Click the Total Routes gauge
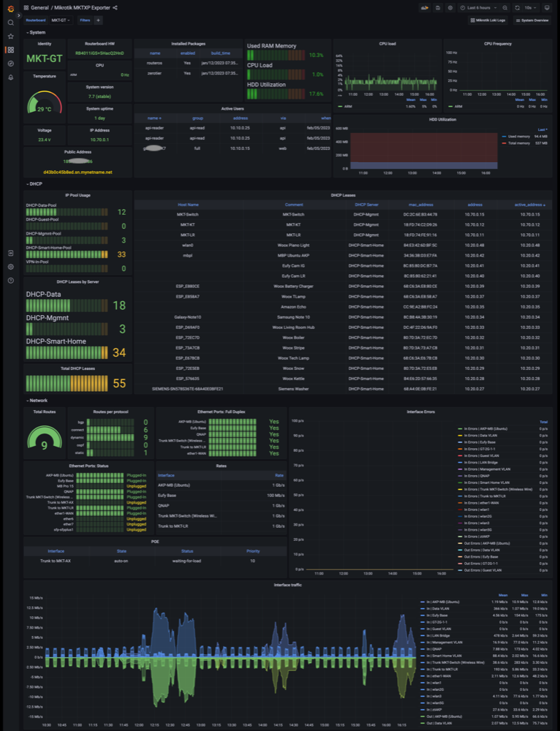Screen dimensions: 560x731 [x=45, y=438]
